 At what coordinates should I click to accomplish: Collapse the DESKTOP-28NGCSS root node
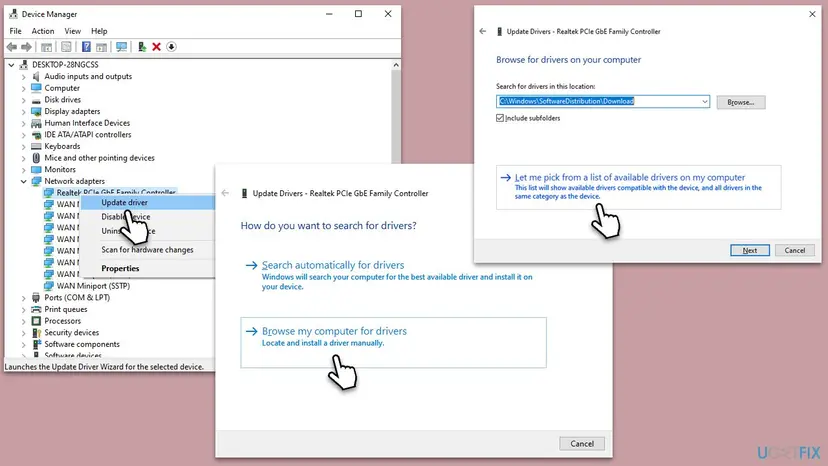[x=11, y=64]
